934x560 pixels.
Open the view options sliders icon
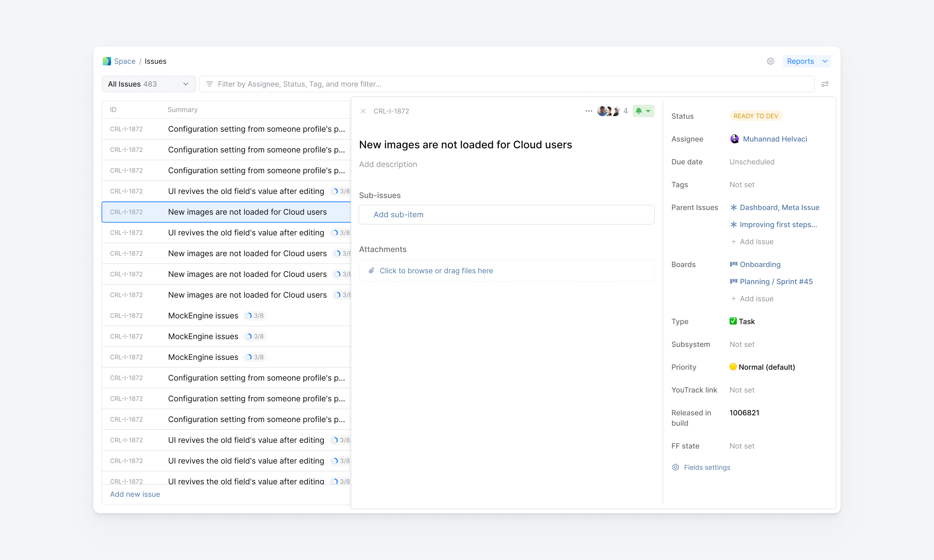click(x=825, y=84)
